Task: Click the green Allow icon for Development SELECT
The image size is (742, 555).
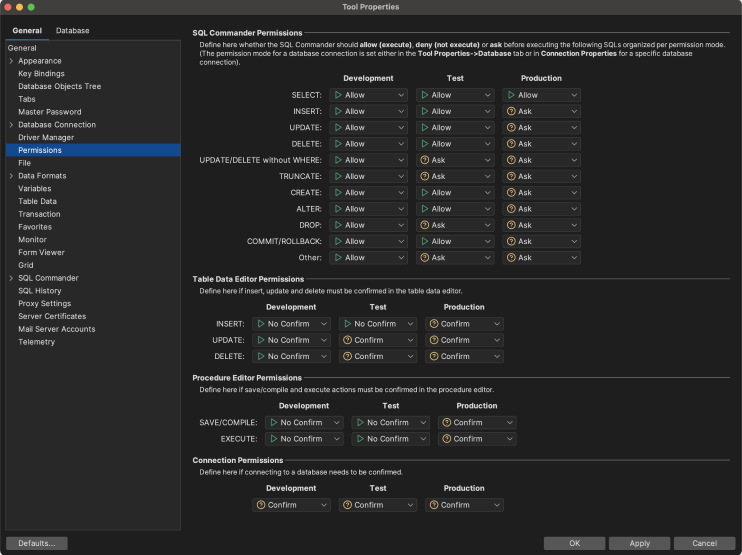Action: click(x=338, y=95)
